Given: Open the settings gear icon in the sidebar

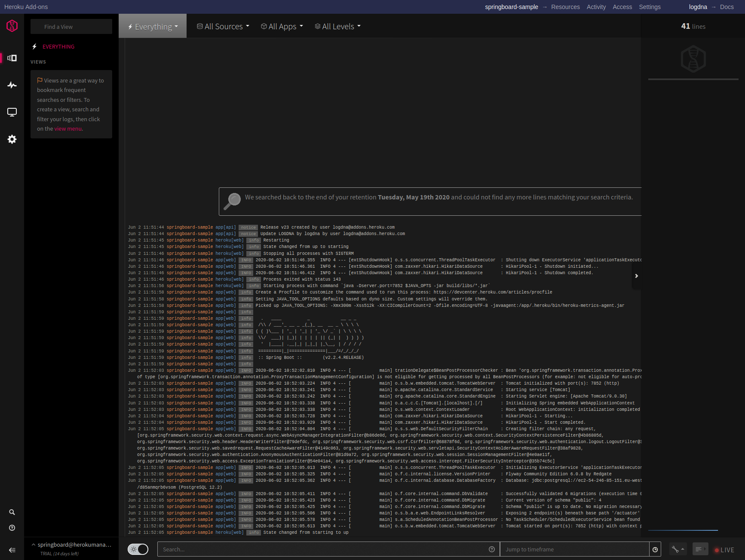Looking at the screenshot, I should pos(12,139).
